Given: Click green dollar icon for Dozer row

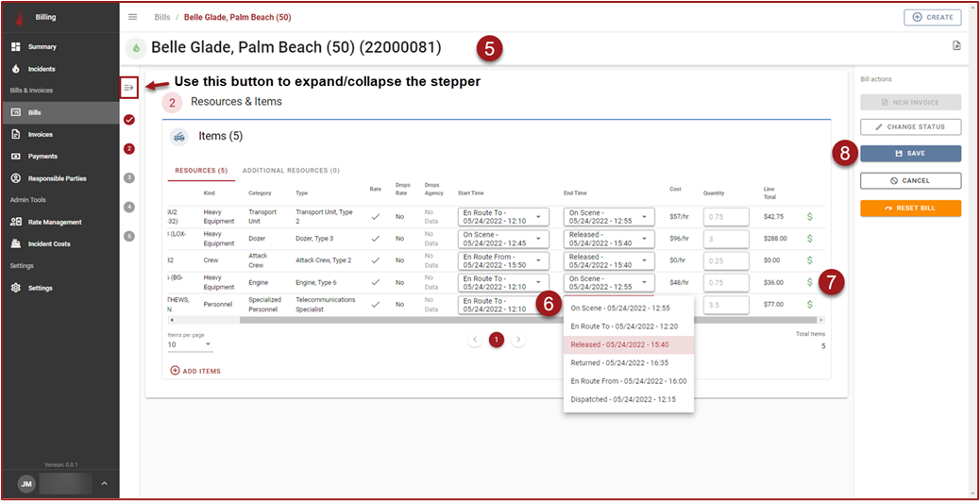Looking at the screenshot, I should [809, 238].
